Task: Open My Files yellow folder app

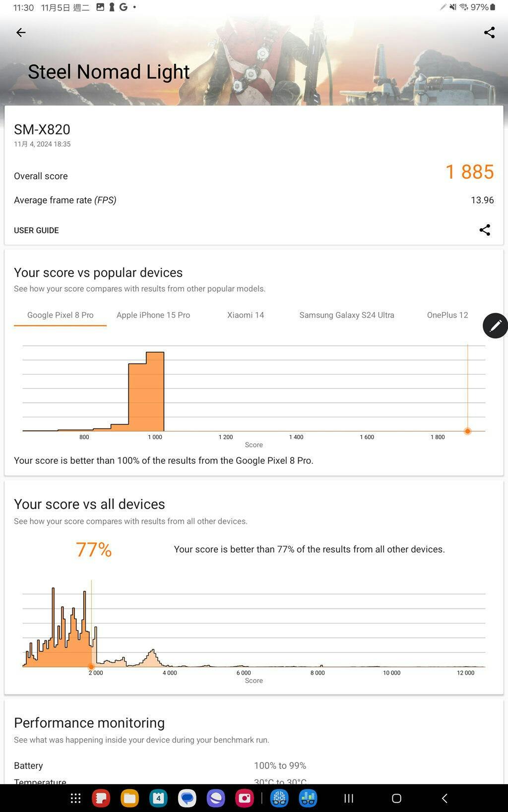Action: point(129,798)
